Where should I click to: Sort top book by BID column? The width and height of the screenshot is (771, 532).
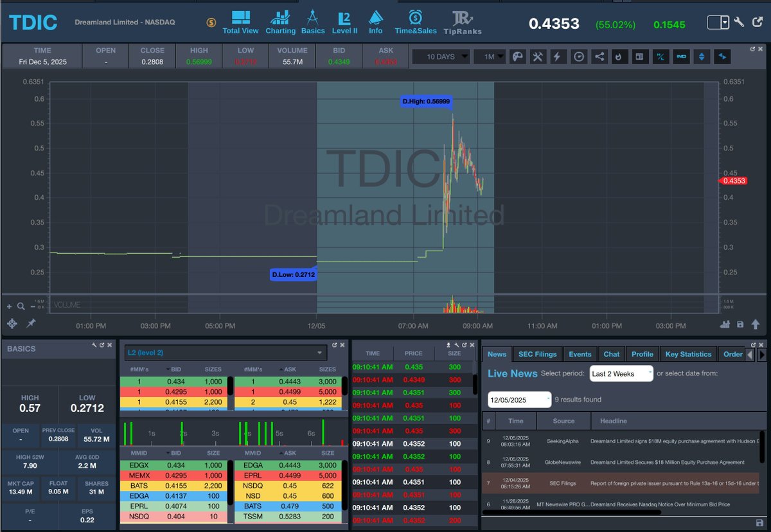pos(175,369)
